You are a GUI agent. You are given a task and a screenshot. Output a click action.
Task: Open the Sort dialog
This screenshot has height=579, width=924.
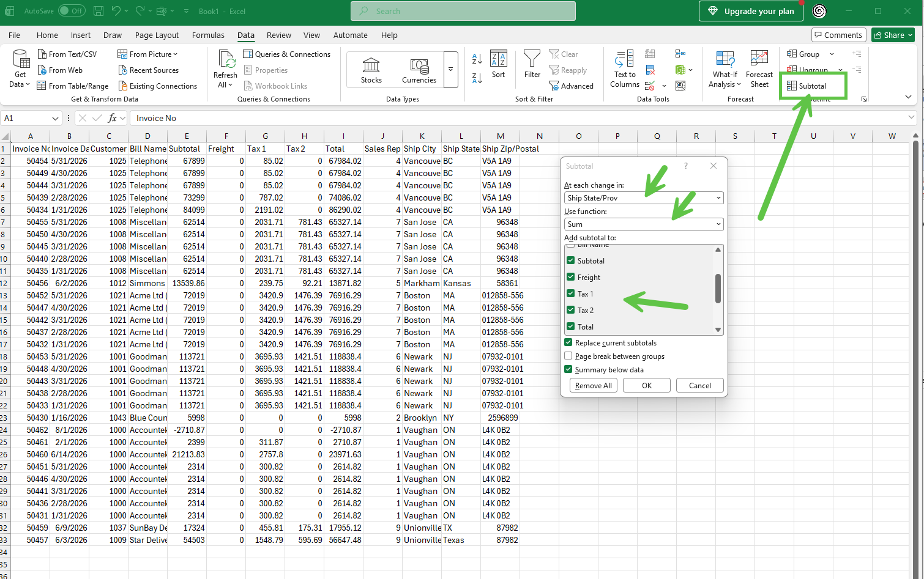coord(499,65)
